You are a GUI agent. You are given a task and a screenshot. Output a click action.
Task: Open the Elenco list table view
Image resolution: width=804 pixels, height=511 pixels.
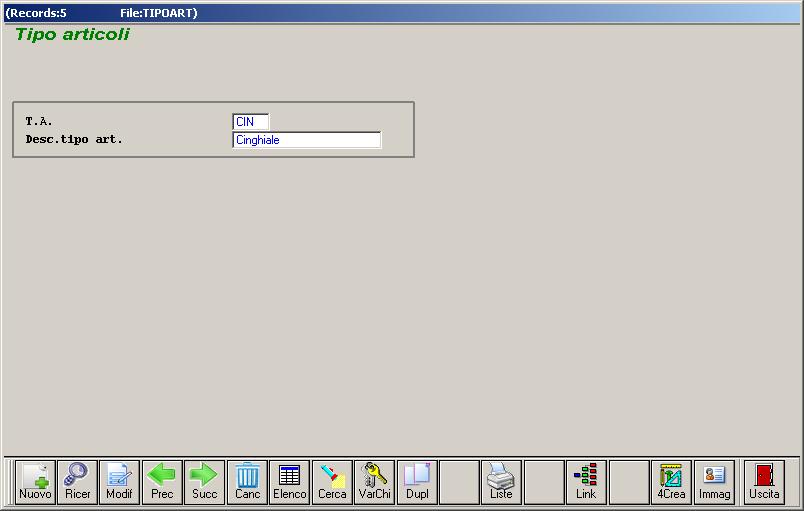tap(290, 482)
